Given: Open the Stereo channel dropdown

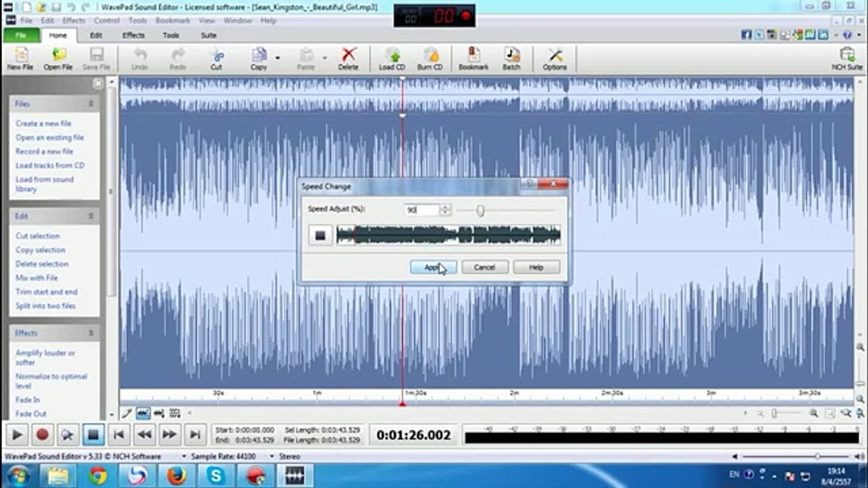Looking at the screenshot, I should pyautogui.click(x=287, y=456).
